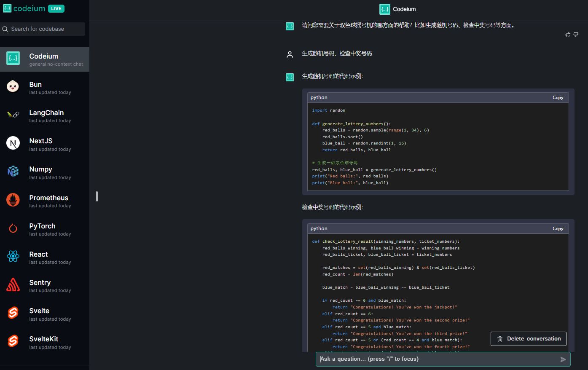
Task: Copy the check_lottery_result code block
Action: click(558, 228)
